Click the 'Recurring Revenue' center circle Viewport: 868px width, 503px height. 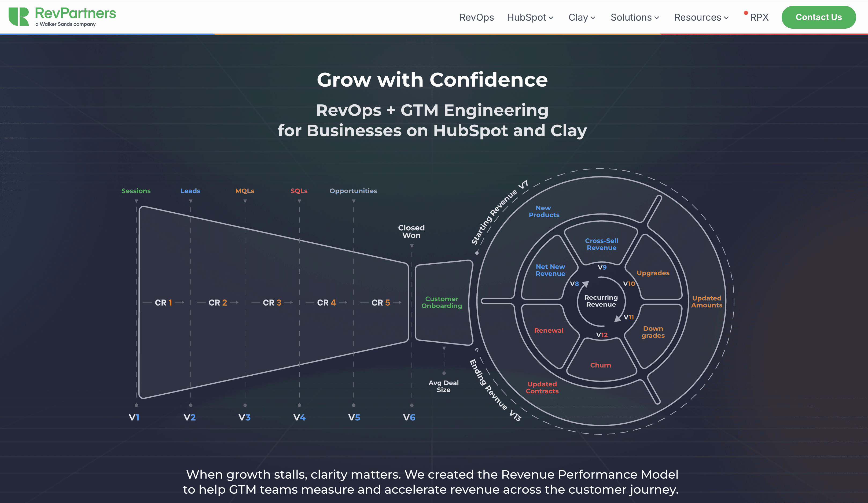pyautogui.click(x=601, y=301)
